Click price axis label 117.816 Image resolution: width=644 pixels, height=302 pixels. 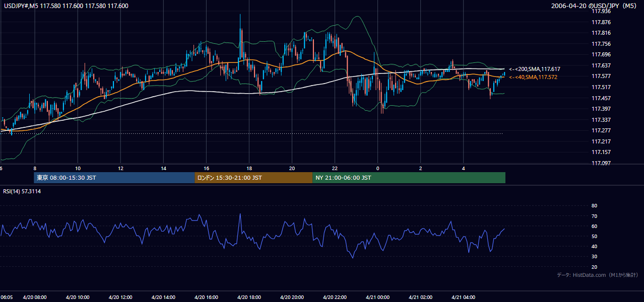(601, 33)
